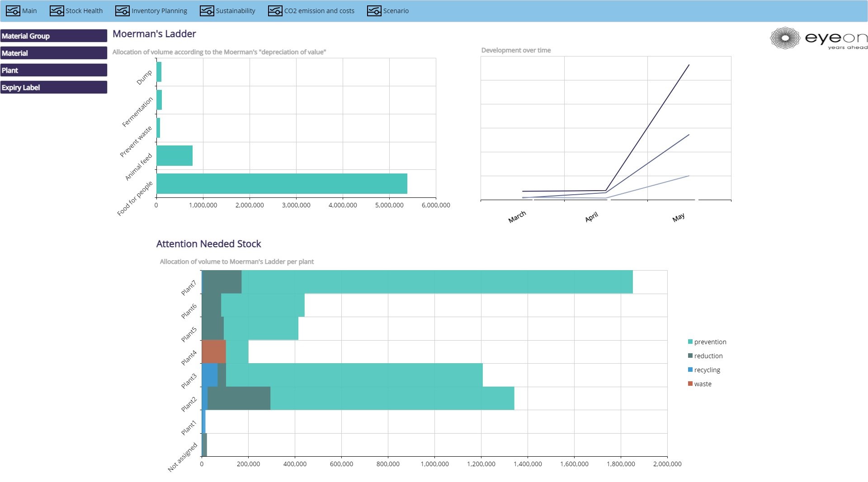Toggle the recycling series in legend

[707, 370]
